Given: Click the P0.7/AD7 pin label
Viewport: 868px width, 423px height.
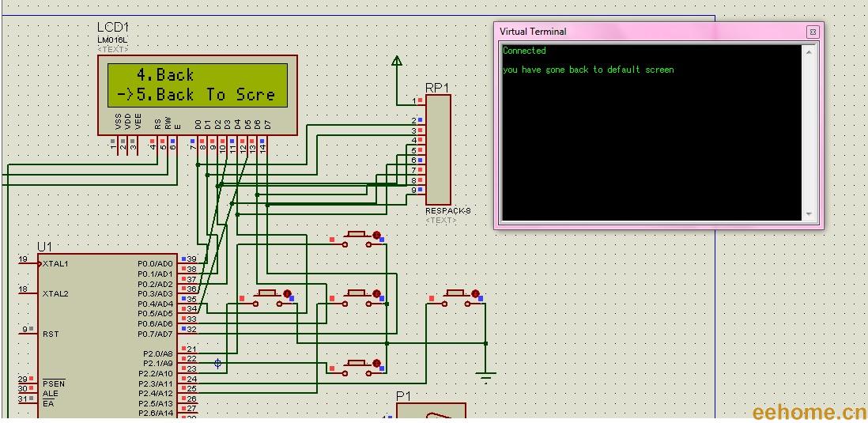Looking at the screenshot, I should pos(155,334).
